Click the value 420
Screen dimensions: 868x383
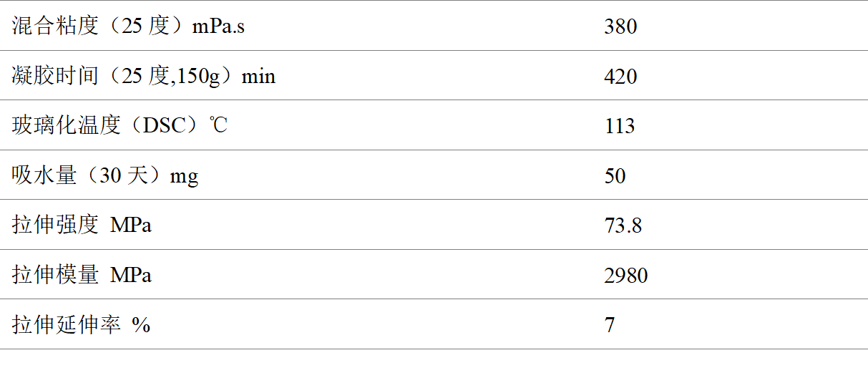(x=620, y=76)
